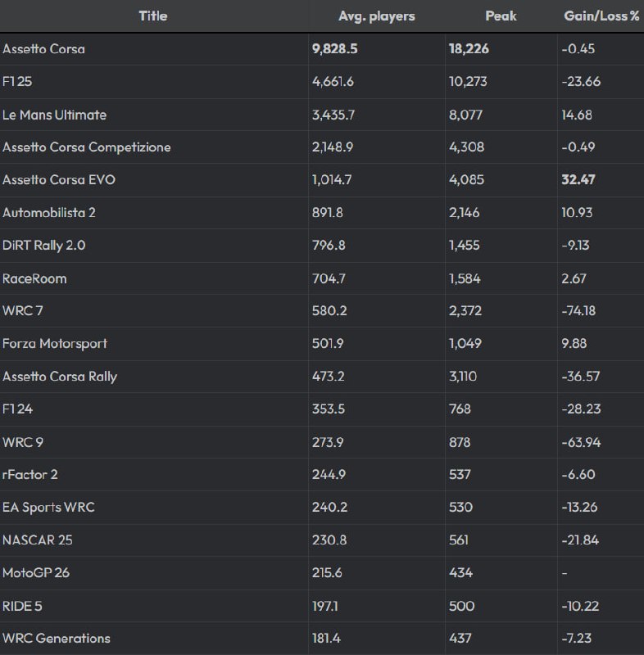Screen dimensions: 644x655
Task: Select peak value 18,226
Action: point(469,49)
